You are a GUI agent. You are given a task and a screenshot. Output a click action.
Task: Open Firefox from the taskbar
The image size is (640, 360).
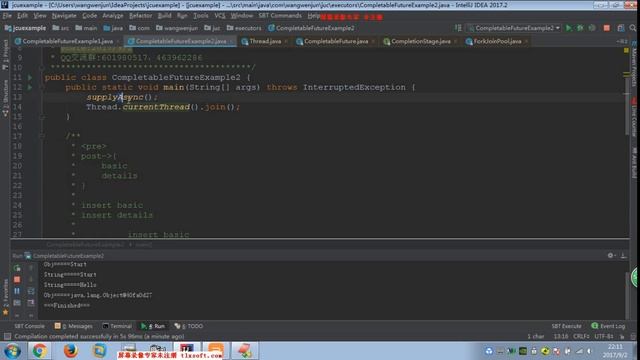pos(70,351)
